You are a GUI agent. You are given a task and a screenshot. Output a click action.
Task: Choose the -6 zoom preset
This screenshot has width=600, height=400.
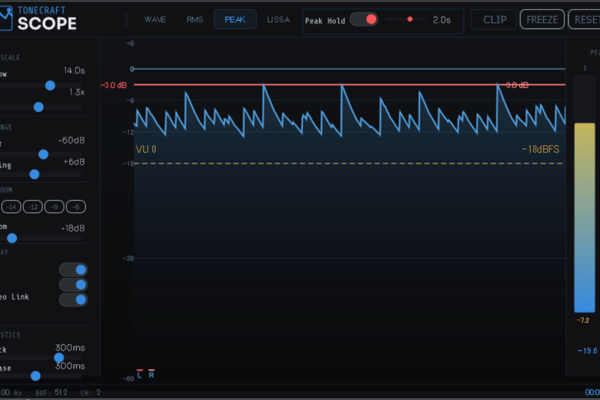[x=76, y=207]
